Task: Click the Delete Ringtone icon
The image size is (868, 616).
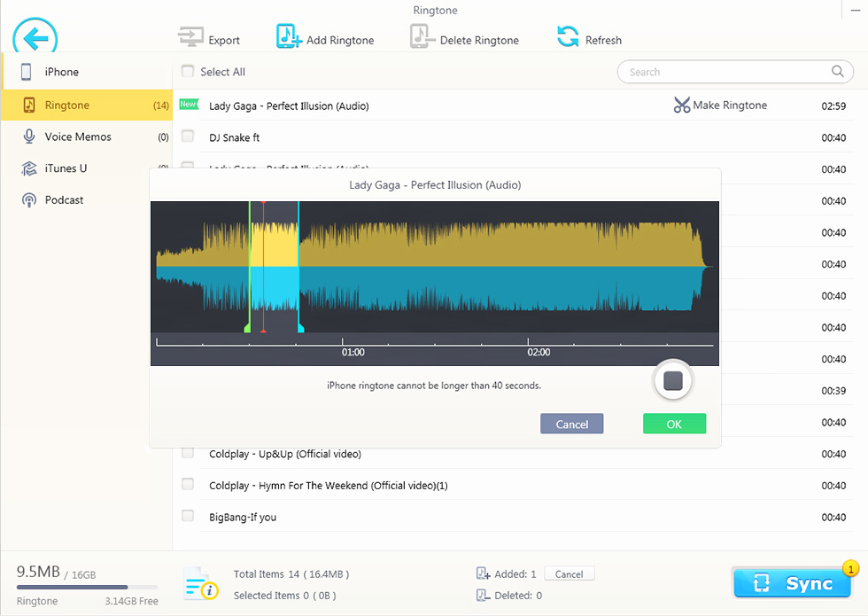Action: 422,36
